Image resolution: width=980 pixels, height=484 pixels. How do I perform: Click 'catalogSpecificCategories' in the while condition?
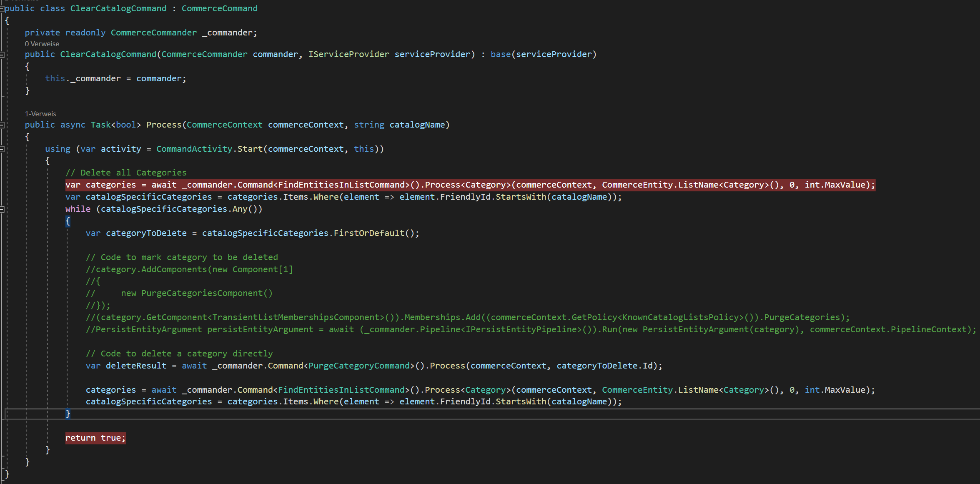click(164, 209)
